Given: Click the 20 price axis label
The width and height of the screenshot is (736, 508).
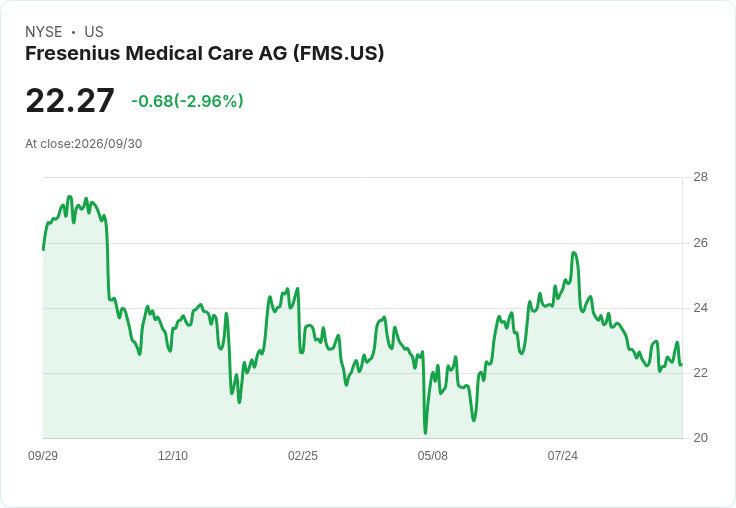Looking at the screenshot, I should [x=700, y=438].
